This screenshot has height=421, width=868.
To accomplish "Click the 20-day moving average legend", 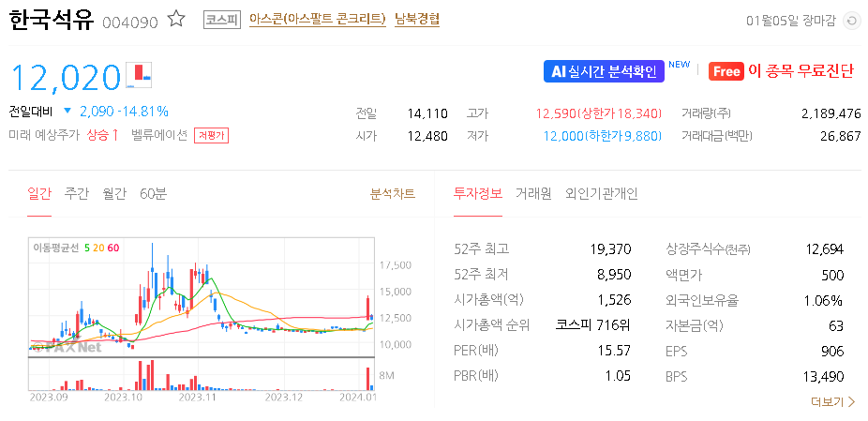I will click(98, 248).
